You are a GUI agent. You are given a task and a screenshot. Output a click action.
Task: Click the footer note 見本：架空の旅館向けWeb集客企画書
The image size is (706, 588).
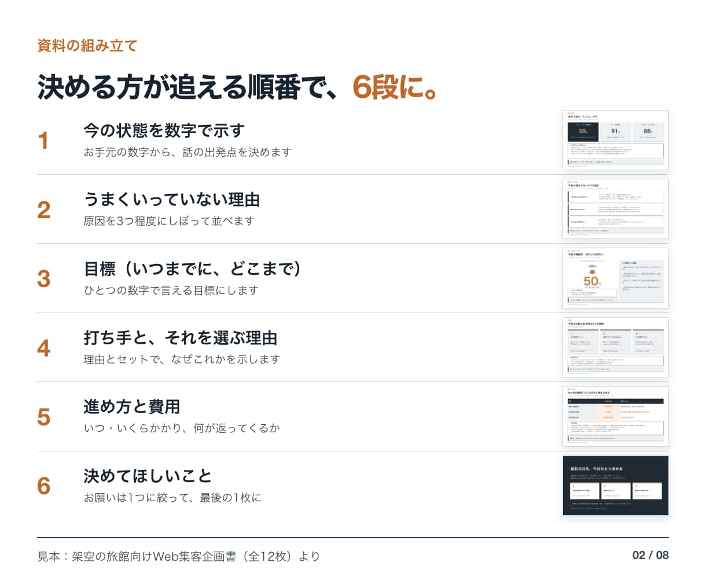pyautogui.click(x=179, y=556)
